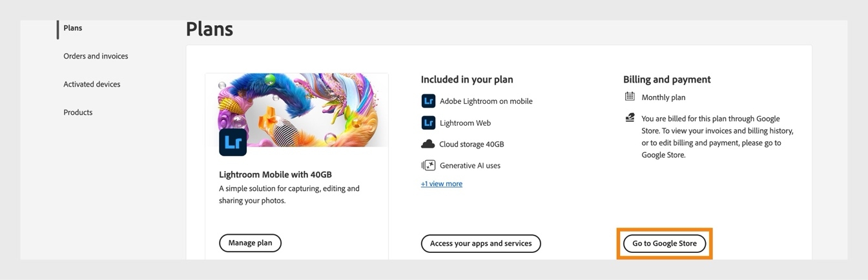Click the cloud storage 40GB icon
Image resolution: width=868 pixels, height=280 pixels.
[x=428, y=144]
